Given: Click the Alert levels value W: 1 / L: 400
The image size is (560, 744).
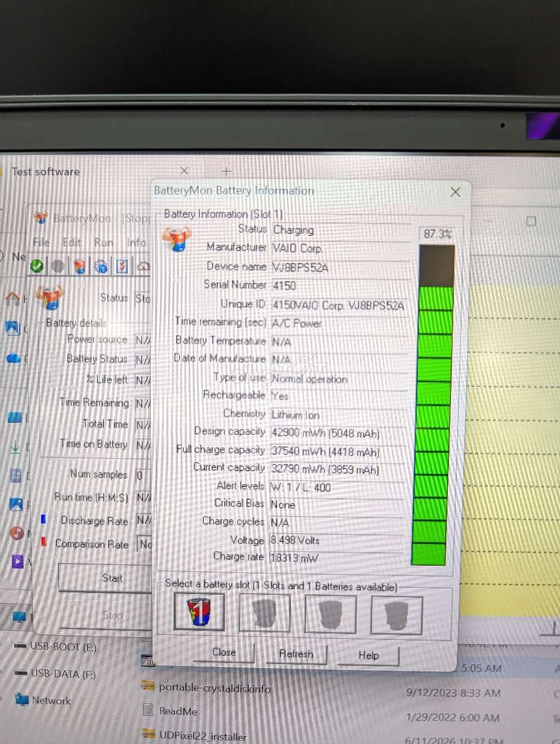Looking at the screenshot, I should click(x=337, y=488).
